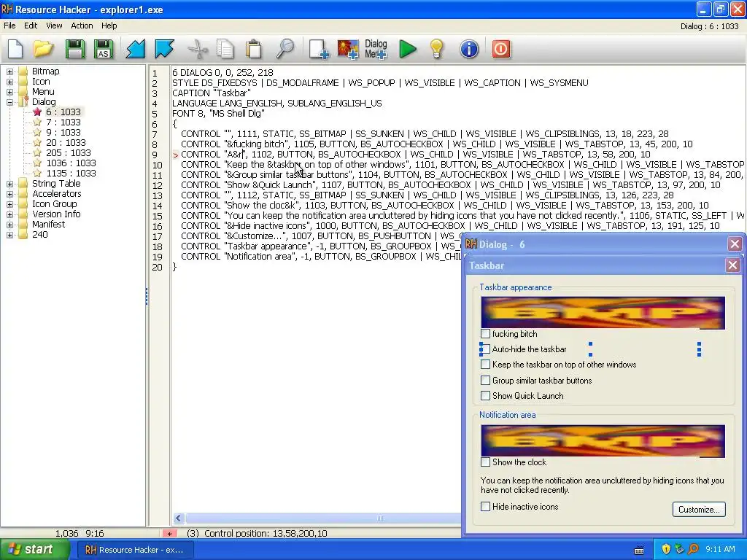This screenshot has width=747, height=560.
Task: Click the Copy pages icon
Action: [225, 49]
